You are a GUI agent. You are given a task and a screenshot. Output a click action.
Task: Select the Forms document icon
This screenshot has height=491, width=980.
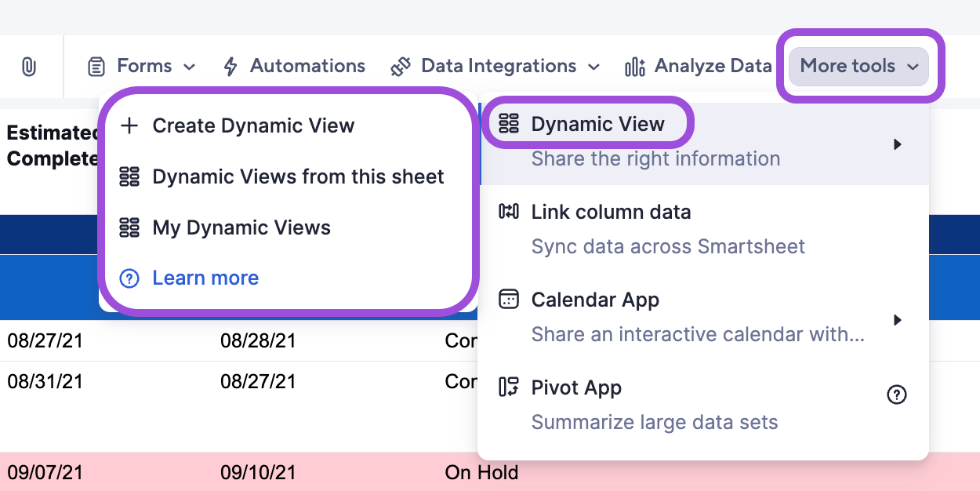pyautogui.click(x=96, y=66)
